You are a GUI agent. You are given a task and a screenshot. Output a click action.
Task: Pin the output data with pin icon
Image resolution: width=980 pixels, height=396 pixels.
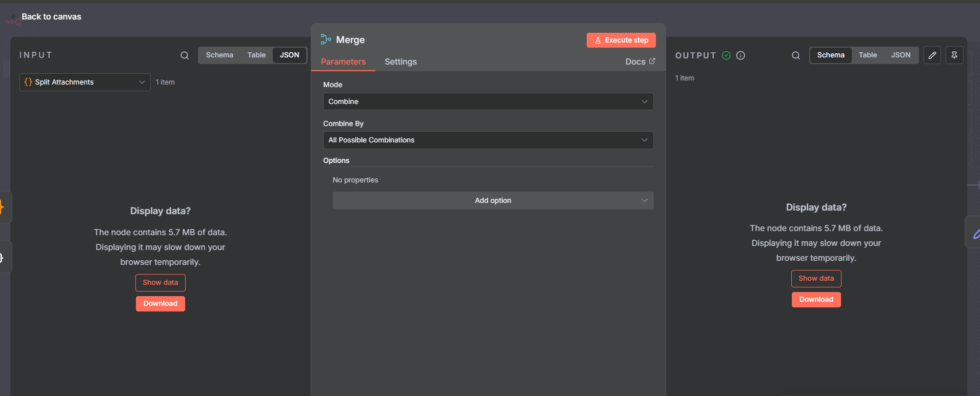pyautogui.click(x=954, y=55)
